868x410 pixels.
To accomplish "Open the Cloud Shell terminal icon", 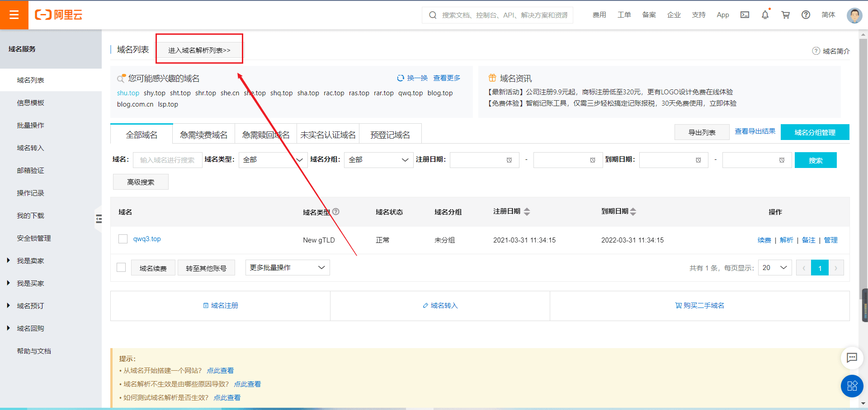I will (745, 15).
